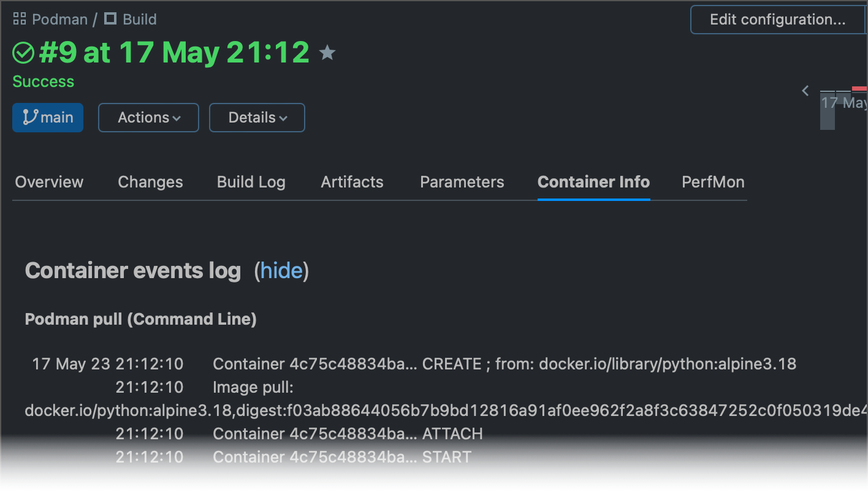Click the Podman project grid icon

coord(20,20)
